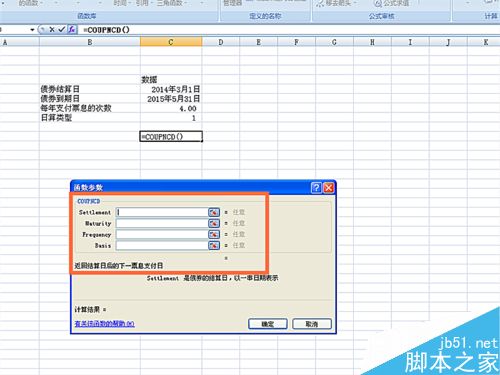
Task: Click the active cell showing =COUPNCD()
Action: point(171,137)
